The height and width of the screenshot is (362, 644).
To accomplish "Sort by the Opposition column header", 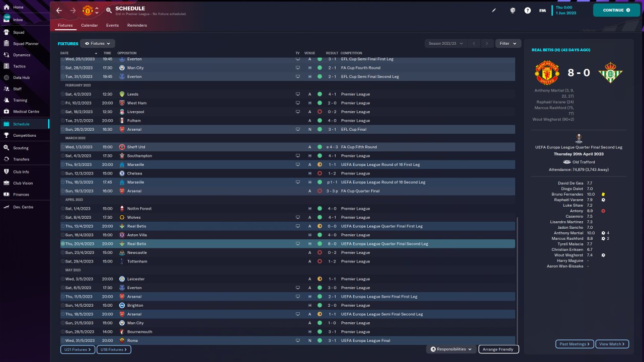I will (x=127, y=53).
